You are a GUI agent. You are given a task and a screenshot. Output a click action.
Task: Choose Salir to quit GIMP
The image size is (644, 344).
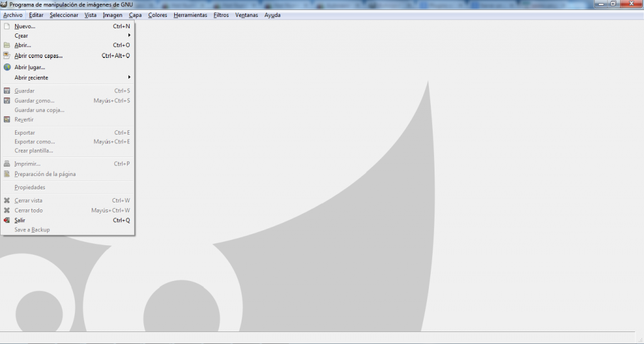coord(67,220)
